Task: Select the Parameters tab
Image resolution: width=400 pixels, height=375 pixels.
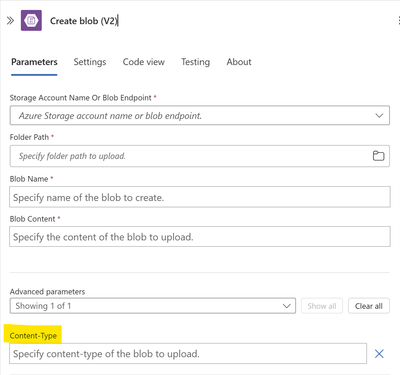Action: [x=34, y=62]
